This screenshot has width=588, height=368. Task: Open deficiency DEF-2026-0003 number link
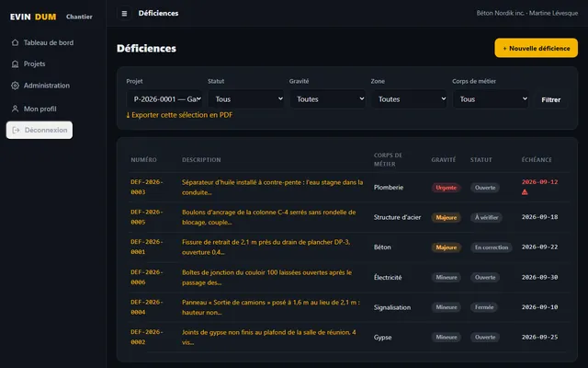click(147, 187)
